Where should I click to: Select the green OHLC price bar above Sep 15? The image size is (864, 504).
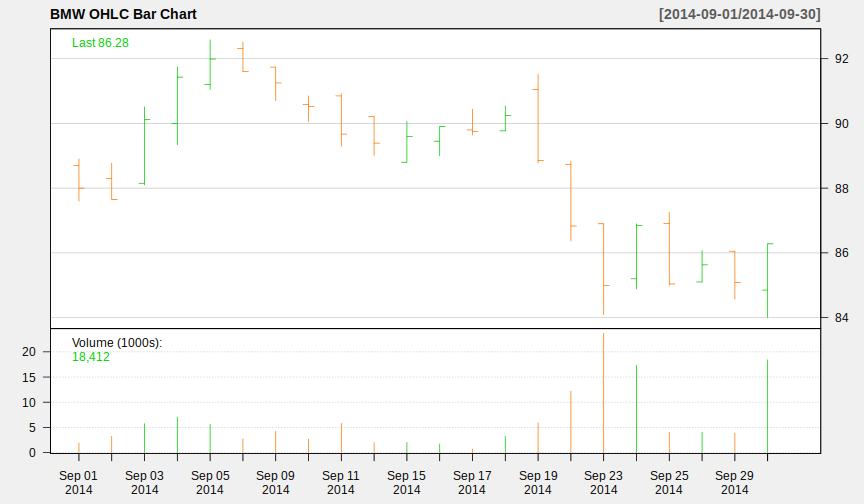pyautogui.click(x=407, y=142)
